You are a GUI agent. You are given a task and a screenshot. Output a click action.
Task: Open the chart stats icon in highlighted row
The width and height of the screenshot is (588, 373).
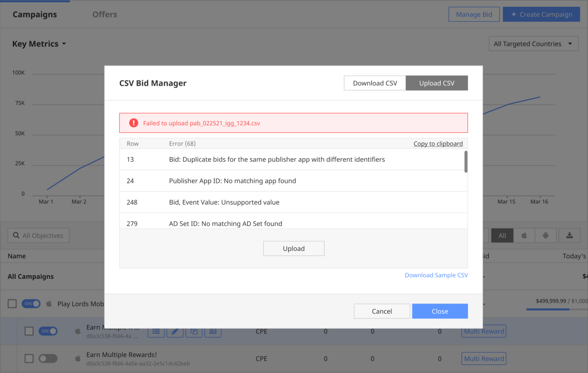pyautogui.click(x=213, y=332)
